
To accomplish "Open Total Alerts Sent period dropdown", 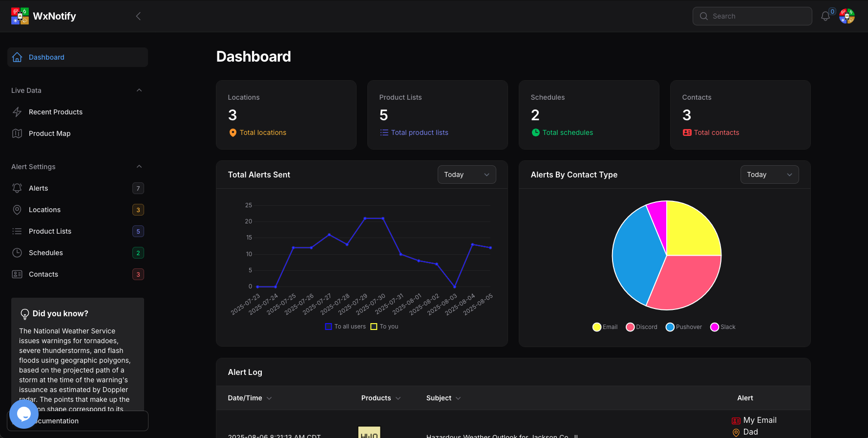I will pyautogui.click(x=466, y=175).
